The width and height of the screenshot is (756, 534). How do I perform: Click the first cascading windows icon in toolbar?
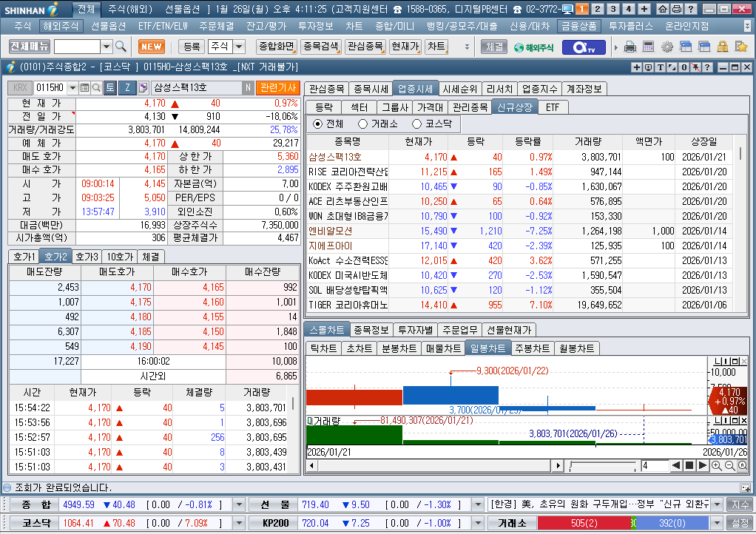coord(686,47)
